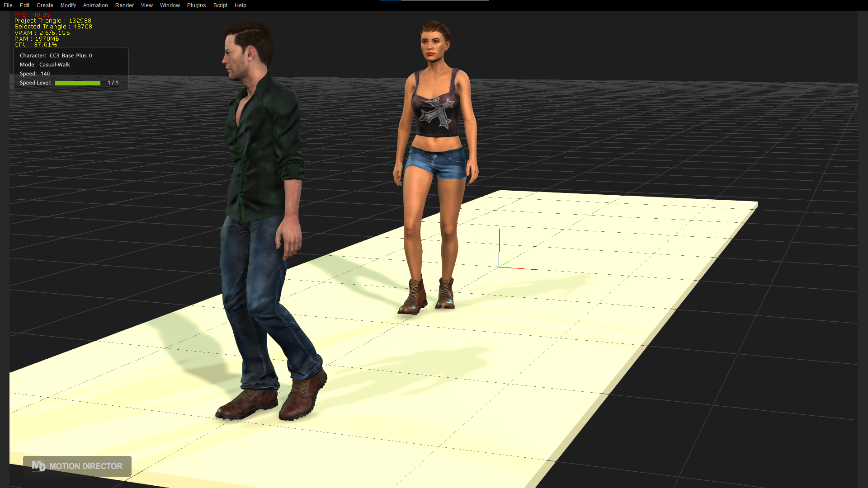Open the Edit menu
This screenshot has width=868, height=488.
click(x=24, y=5)
